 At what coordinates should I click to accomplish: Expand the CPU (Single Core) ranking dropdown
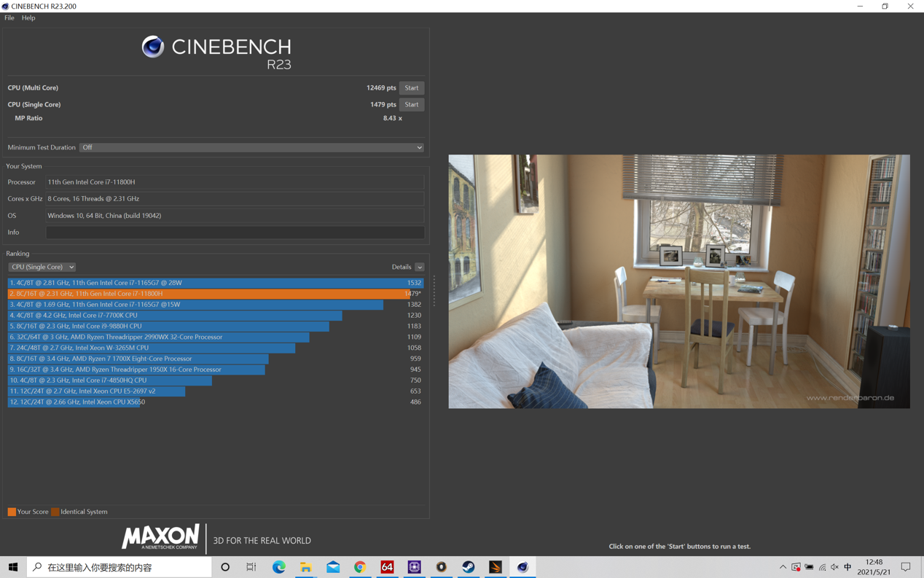[42, 267]
